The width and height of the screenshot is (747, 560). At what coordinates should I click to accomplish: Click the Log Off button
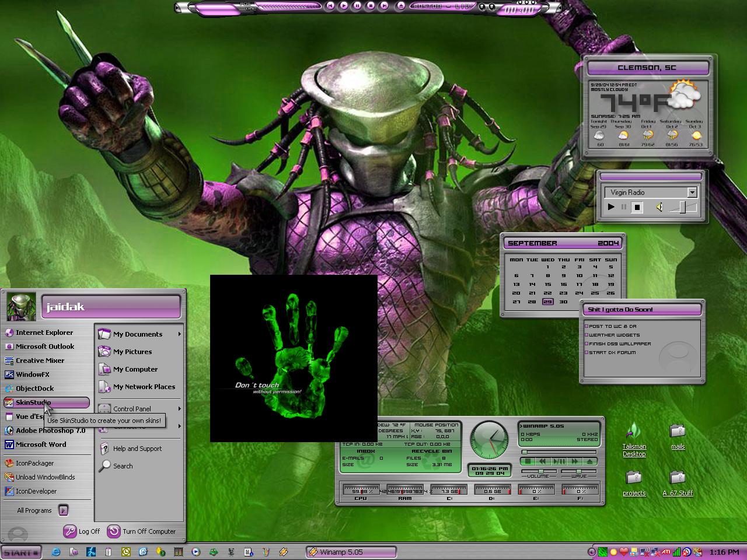click(x=82, y=531)
